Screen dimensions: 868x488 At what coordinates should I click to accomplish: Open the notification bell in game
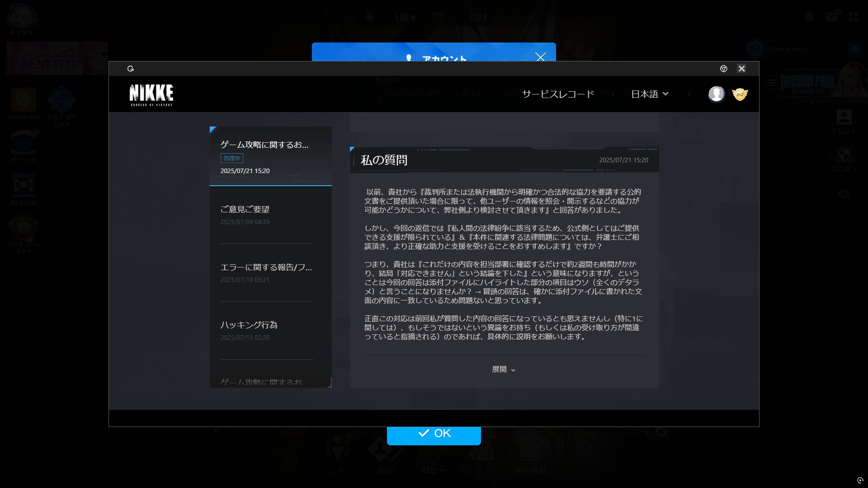click(x=809, y=17)
